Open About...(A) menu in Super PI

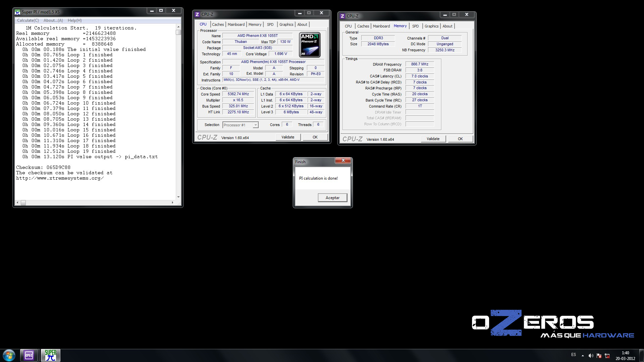[53, 20]
